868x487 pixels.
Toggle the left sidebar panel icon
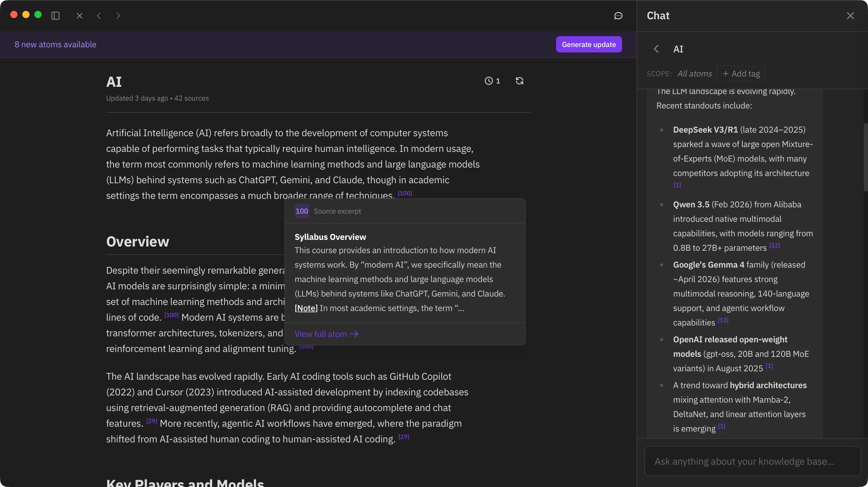coord(55,15)
